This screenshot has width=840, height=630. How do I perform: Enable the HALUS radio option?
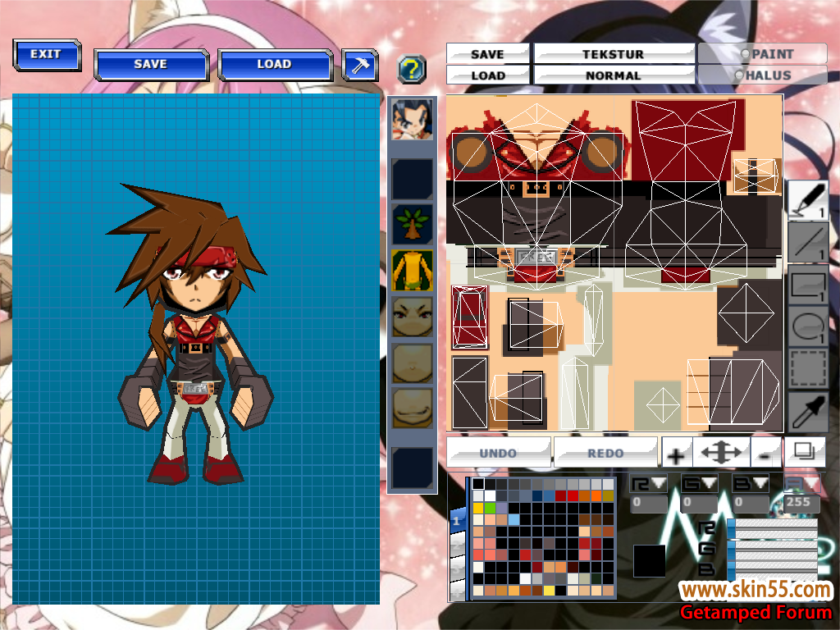[x=763, y=75]
